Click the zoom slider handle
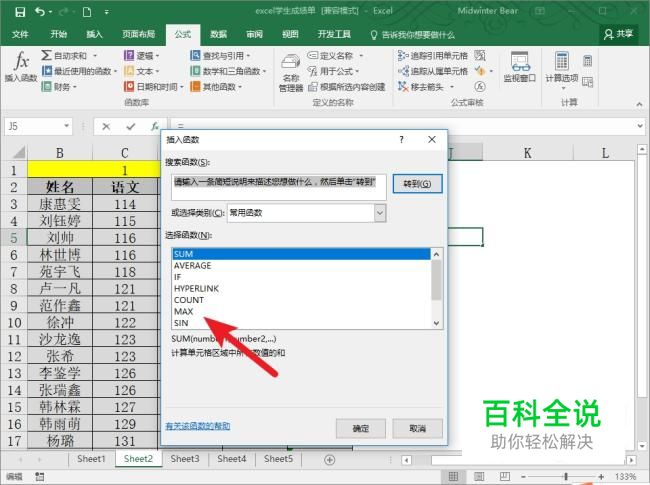Viewport: 650px width, 485px height. 566,477
